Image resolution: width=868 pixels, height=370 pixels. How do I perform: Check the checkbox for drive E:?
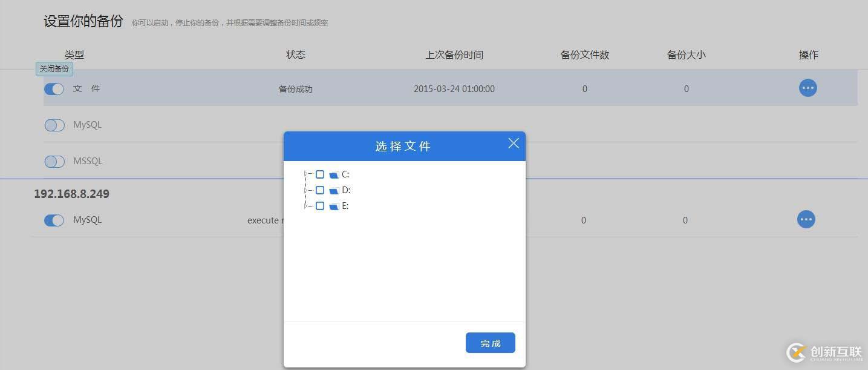click(320, 206)
